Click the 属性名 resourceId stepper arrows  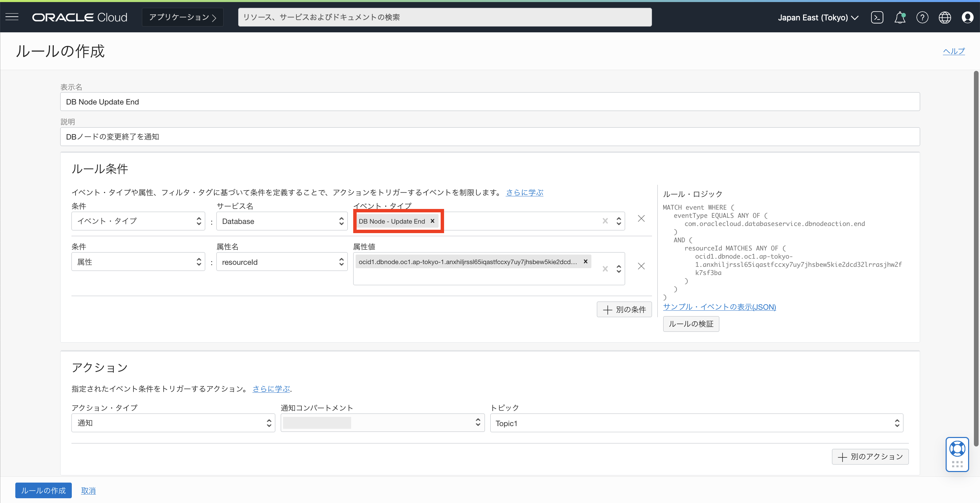click(x=341, y=262)
